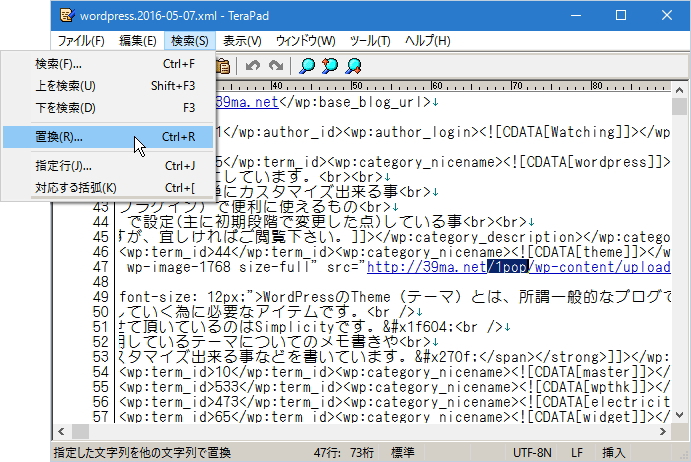Viewport: 691px width, 462px height.
Task: Click the search downward magnifier icon
Action: (x=353, y=66)
